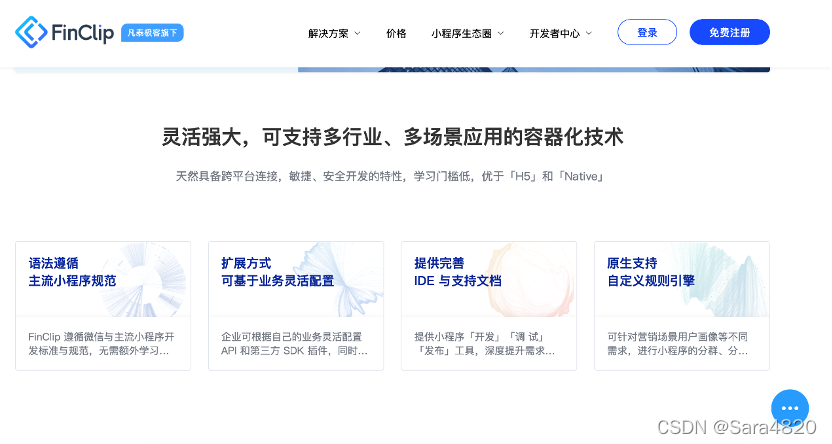
Task: Click the FinClip logo icon
Action: [x=31, y=32]
